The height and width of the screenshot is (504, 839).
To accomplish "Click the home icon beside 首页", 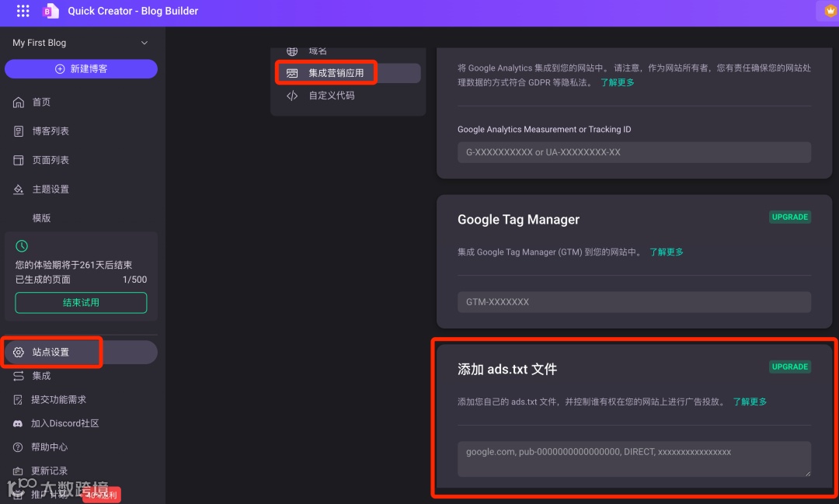I will tap(19, 103).
